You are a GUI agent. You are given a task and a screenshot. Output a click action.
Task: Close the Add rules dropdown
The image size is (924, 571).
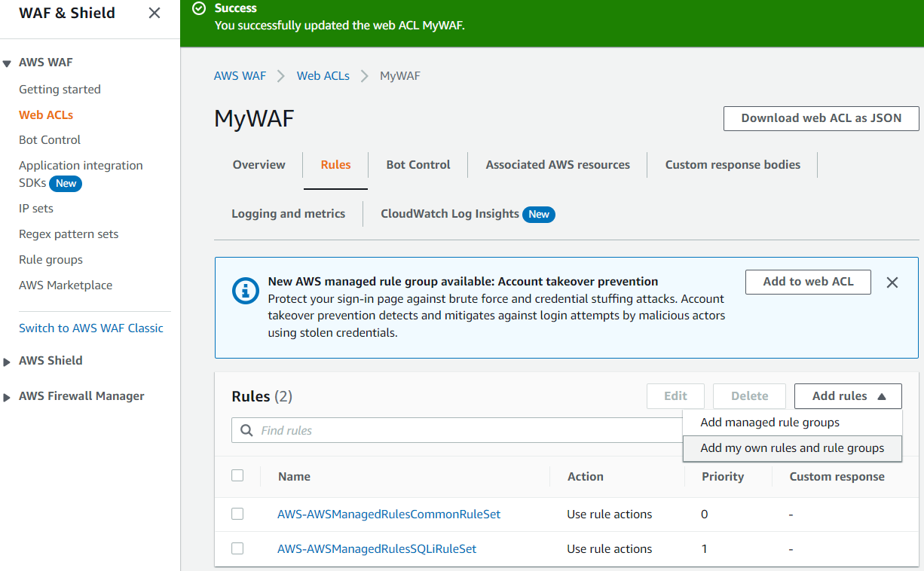(848, 396)
